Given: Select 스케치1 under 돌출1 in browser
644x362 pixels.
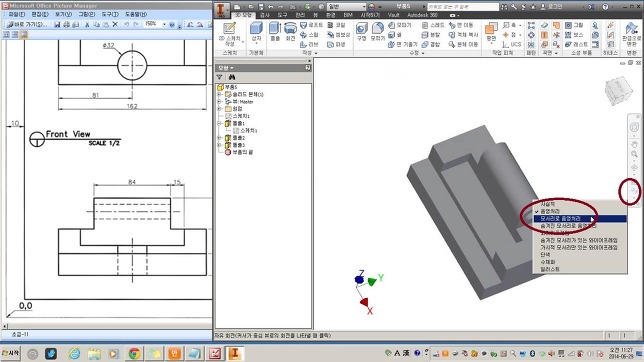Looking at the screenshot, I should [245, 131].
